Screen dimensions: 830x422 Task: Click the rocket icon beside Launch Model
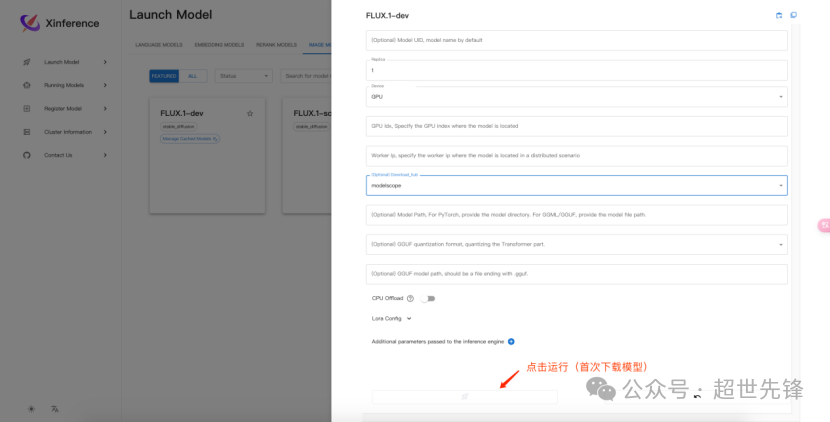[27, 62]
